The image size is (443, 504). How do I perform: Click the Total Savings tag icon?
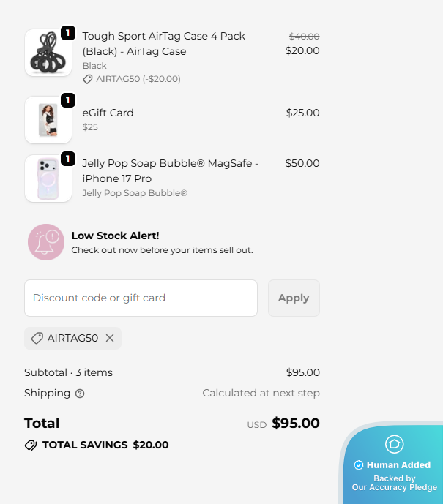(x=31, y=445)
